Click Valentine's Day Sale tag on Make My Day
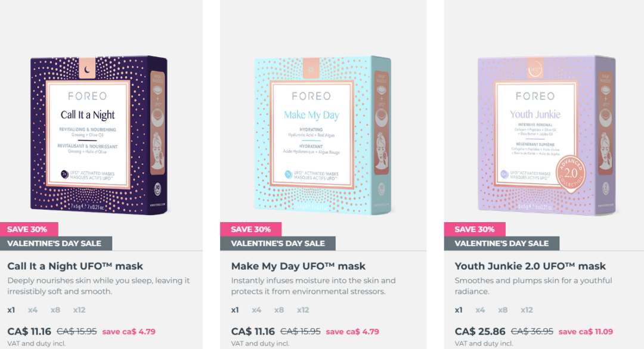Image resolution: width=644 pixels, height=349 pixels. click(x=278, y=244)
